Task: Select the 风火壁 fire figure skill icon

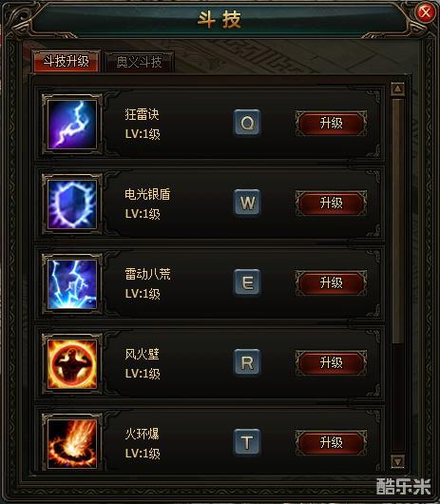Action: 72,364
